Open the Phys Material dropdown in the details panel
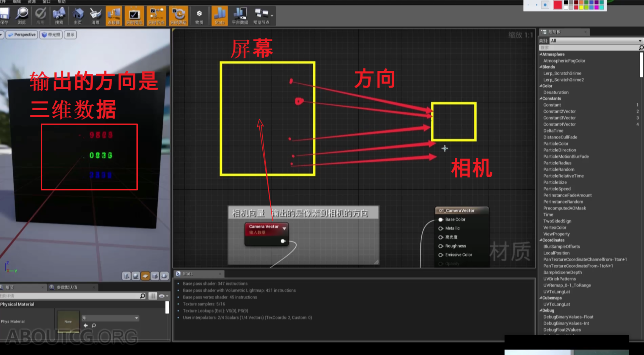 coord(111,318)
